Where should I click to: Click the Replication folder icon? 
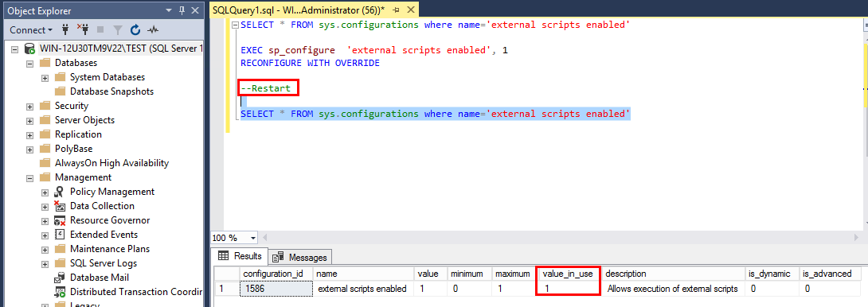pyautogui.click(x=45, y=134)
